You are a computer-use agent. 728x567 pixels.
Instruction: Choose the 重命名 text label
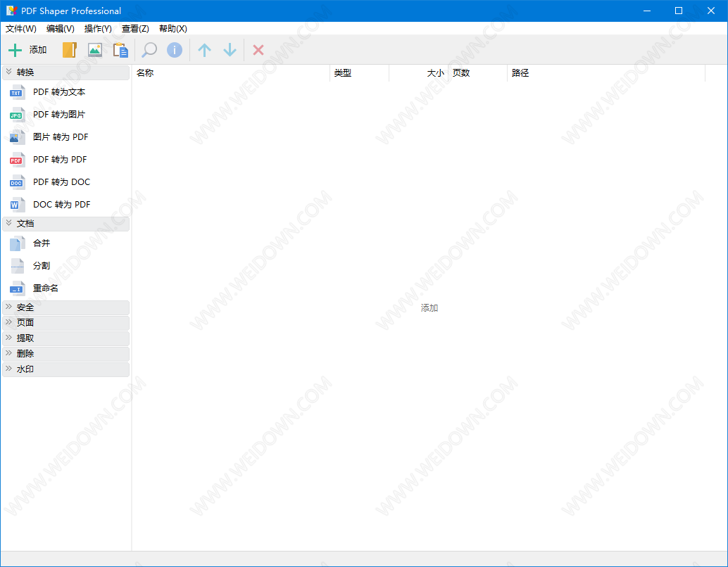coord(46,288)
